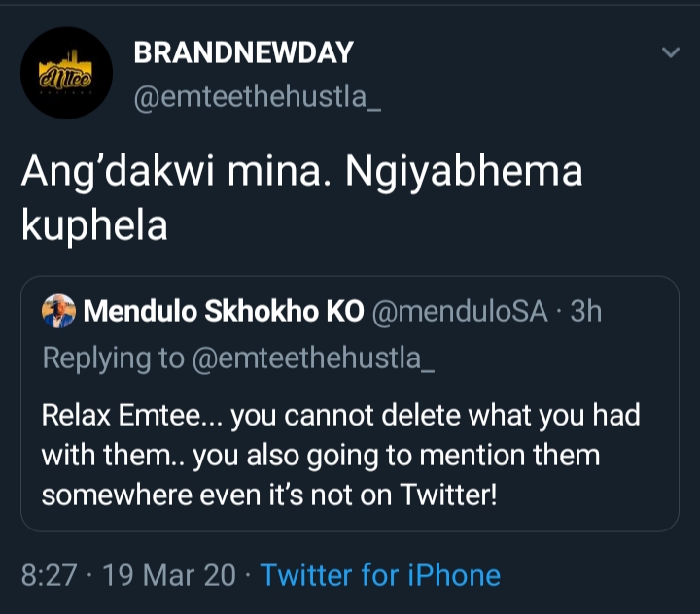Click the 8:27 tweet time
This screenshot has width=700, height=614.
49,575
